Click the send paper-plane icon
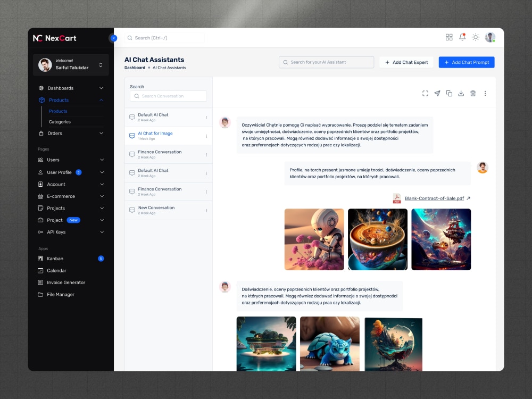The width and height of the screenshot is (532, 399). (437, 93)
